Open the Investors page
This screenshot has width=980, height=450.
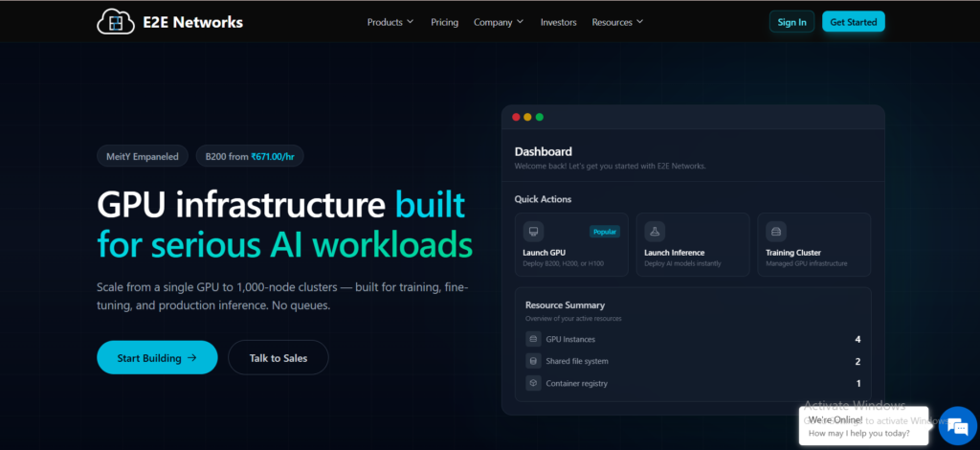coord(558,22)
